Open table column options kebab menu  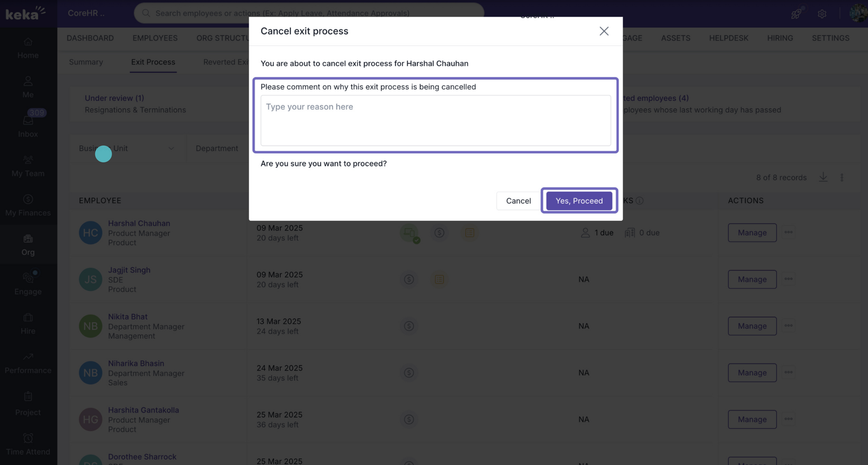coord(842,177)
